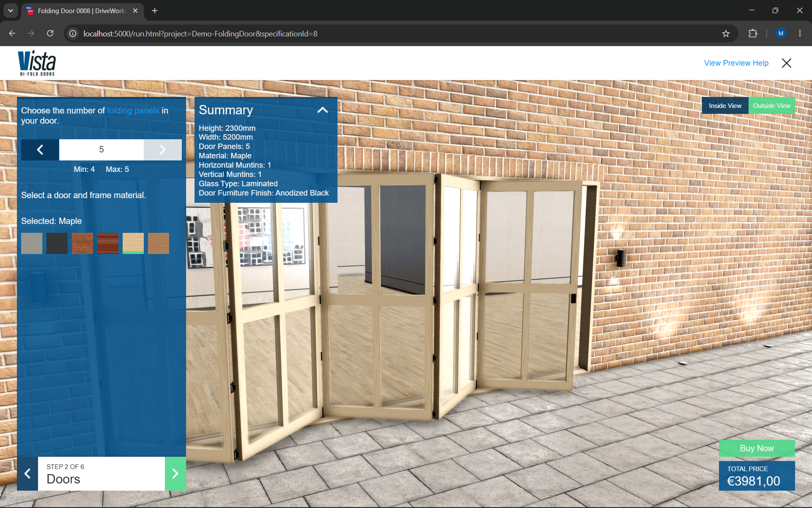Bookmark this page with the star icon
The height and width of the screenshot is (508, 812).
[x=726, y=33]
